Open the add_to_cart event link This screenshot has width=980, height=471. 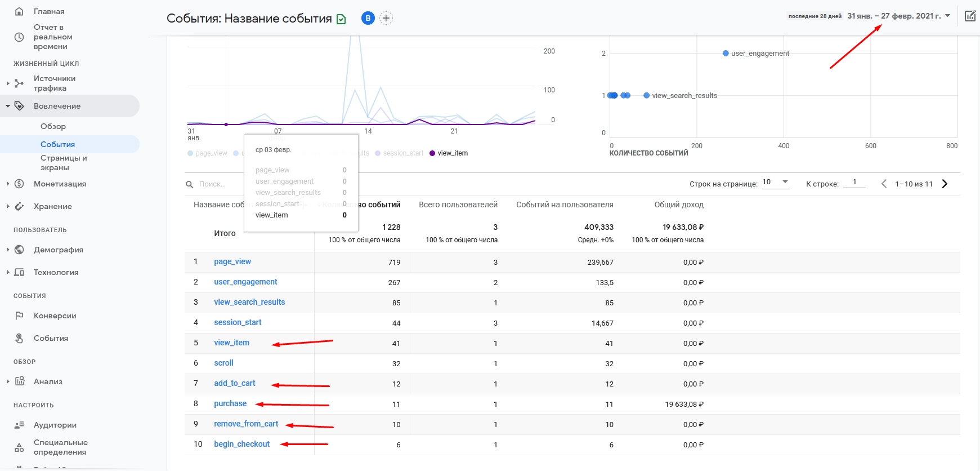[x=235, y=383]
